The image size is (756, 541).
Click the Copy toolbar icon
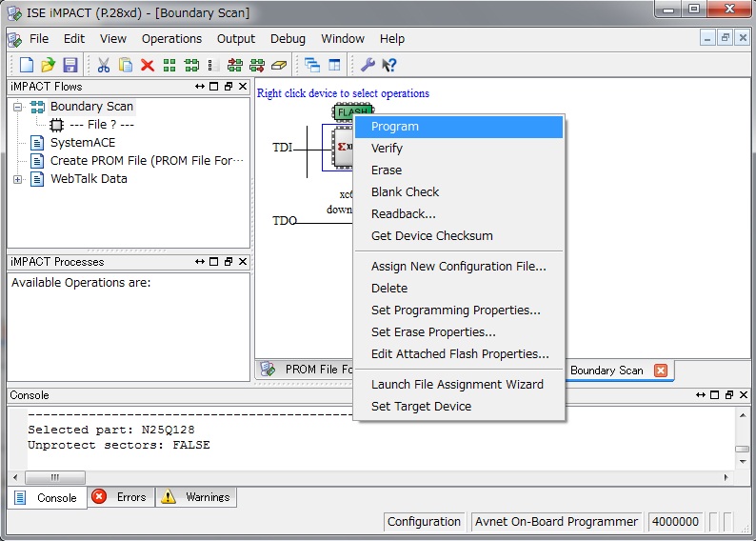[x=126, y=65]
